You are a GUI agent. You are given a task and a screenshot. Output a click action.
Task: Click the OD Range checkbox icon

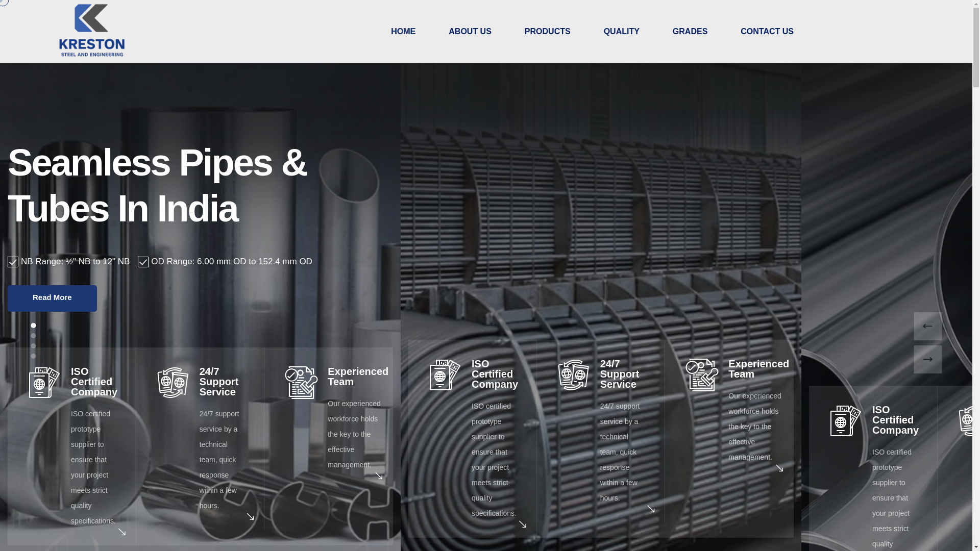[x=143, y=262]
